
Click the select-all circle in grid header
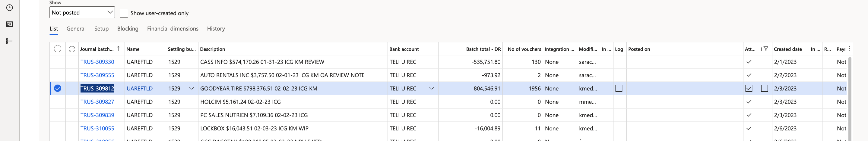tap(58, 49)
